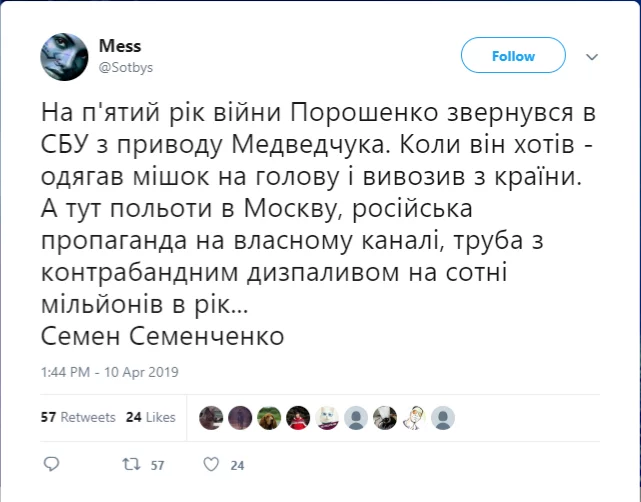Screen dimensions: 641x502
Task: Click the sketched face liker avatar
Action: coord(414,417)
